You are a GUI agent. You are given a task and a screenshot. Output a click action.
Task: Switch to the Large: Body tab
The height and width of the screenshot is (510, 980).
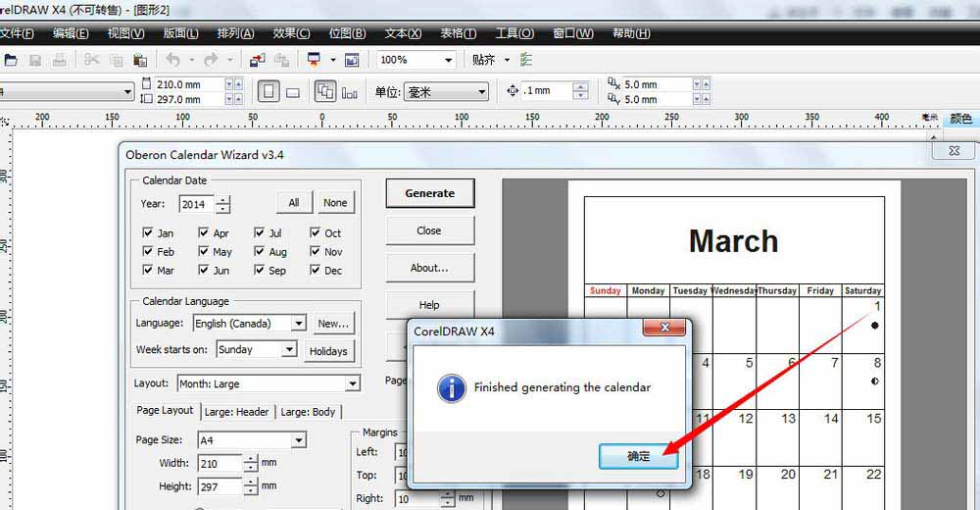(x=308, y=412)
